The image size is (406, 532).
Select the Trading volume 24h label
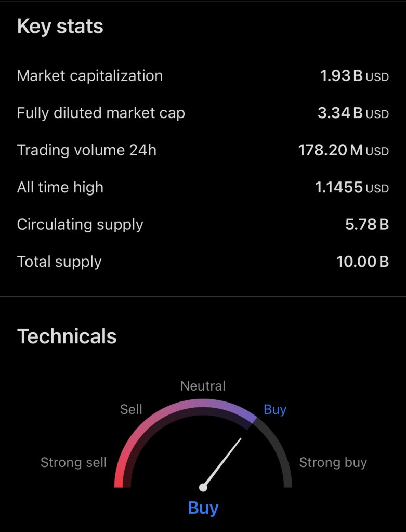[87, 150]
